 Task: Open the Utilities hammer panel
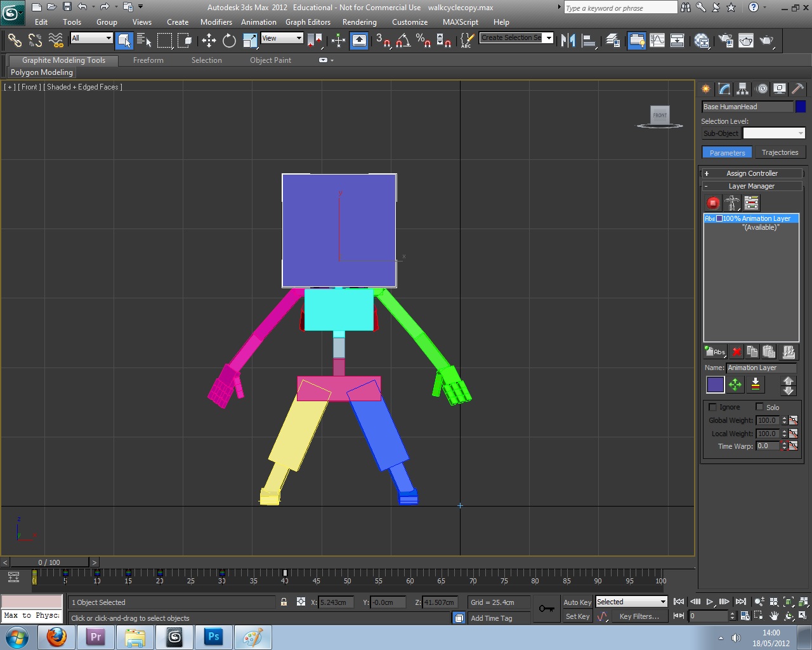pyautogui.click(x=797, y=89)
